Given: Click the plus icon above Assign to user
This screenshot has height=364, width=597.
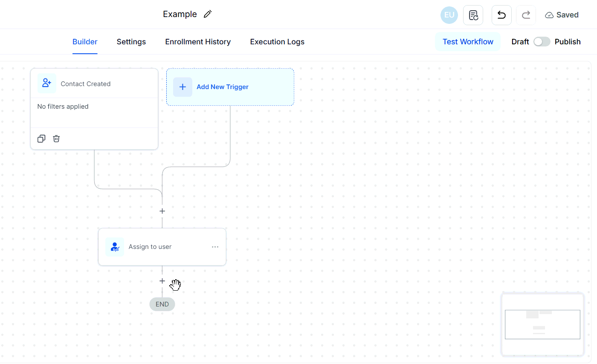Looking at the screenshot, I should pyautogui.click(x=162, y=211).
